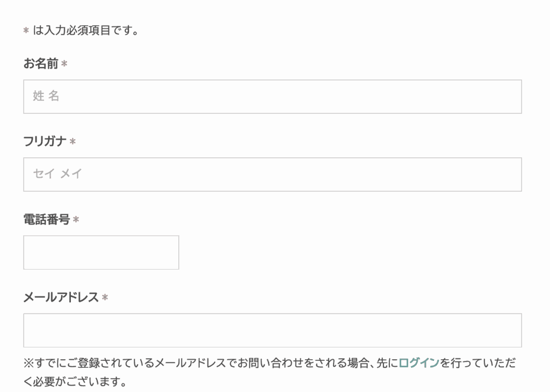Click the セイ メイ placeholder text
550x392 pixels.
[57, 173]
